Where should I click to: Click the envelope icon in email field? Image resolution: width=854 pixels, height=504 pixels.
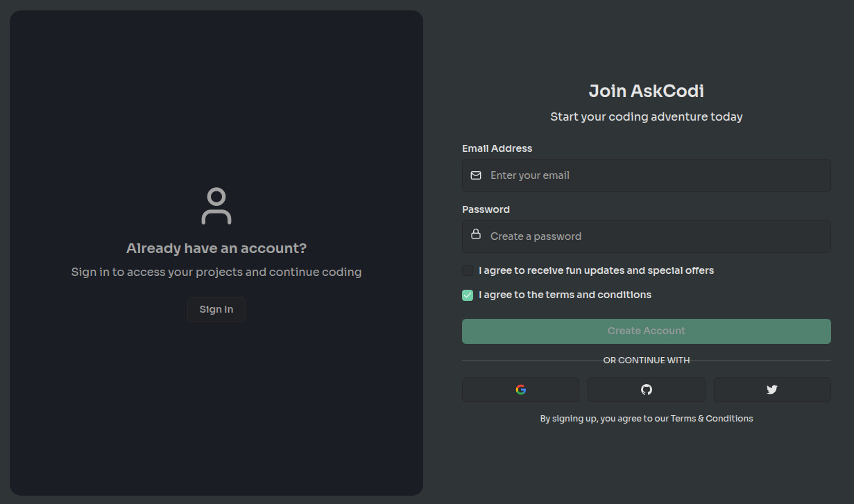[x=476, y=175]
